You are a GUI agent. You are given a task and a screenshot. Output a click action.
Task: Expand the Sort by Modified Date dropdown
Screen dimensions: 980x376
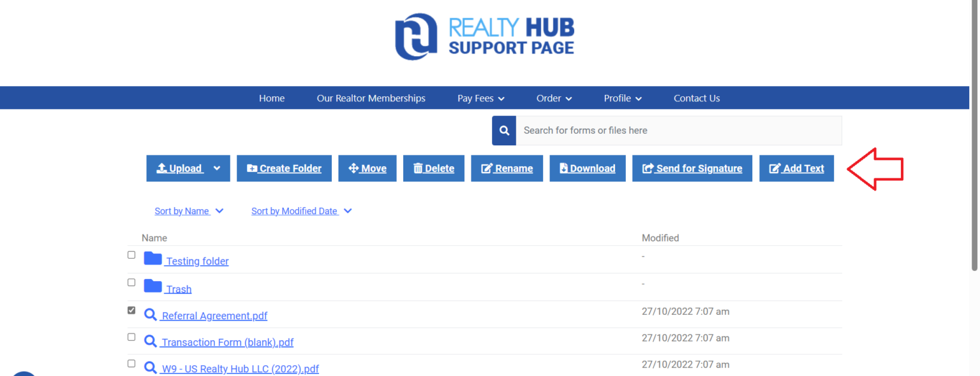coord(348,211)
